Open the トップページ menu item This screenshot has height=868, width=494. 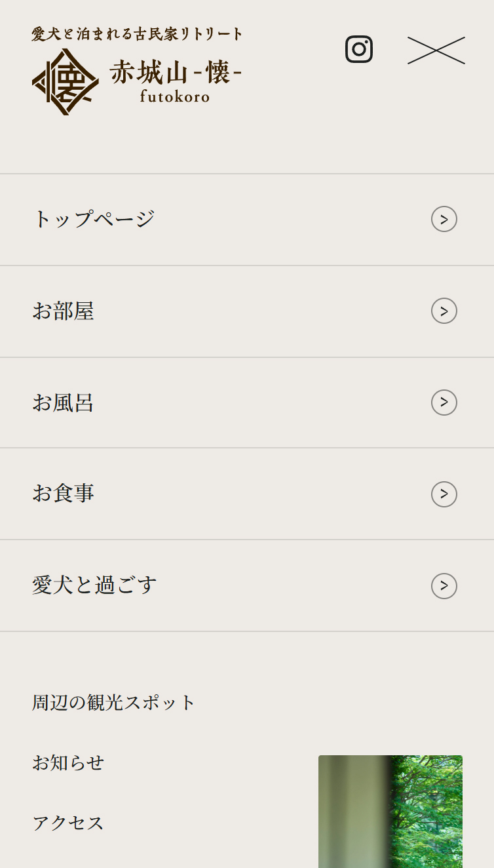247,220
